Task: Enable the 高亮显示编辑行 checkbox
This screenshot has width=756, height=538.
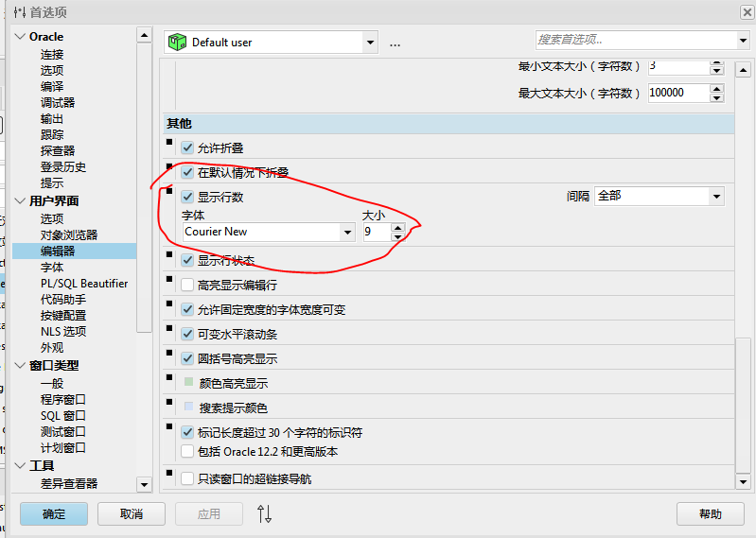Action: click(187, 285)
